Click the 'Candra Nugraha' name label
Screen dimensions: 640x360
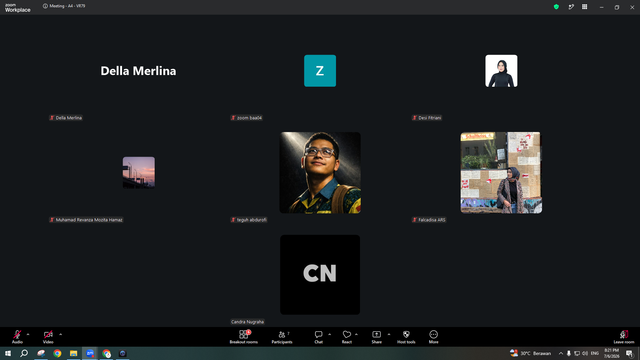247,322
